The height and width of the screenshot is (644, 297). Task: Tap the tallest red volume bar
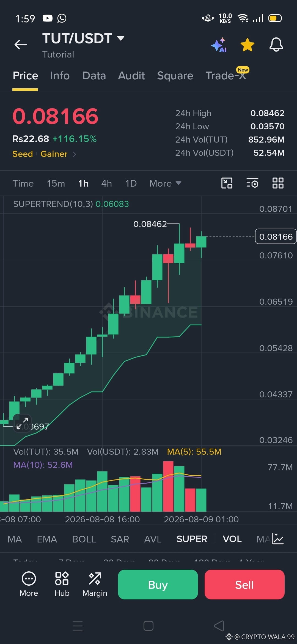(168, 486)
